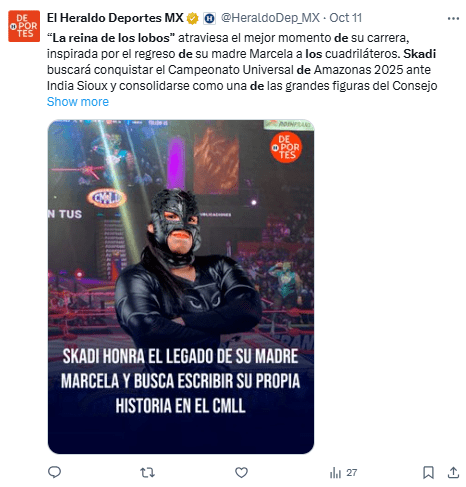Click the view count number 27
The image size is (466, 487).
pyautogui.click(x=351, y=472)
